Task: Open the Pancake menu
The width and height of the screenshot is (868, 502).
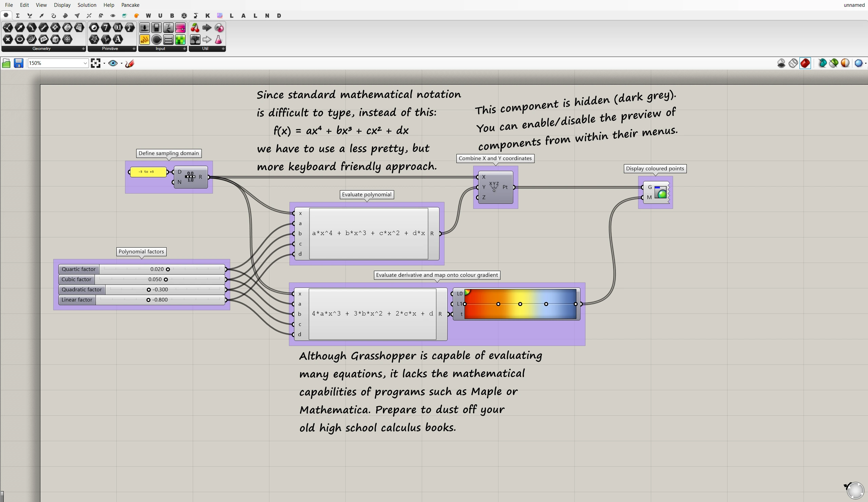Action: tap(130, 5)
